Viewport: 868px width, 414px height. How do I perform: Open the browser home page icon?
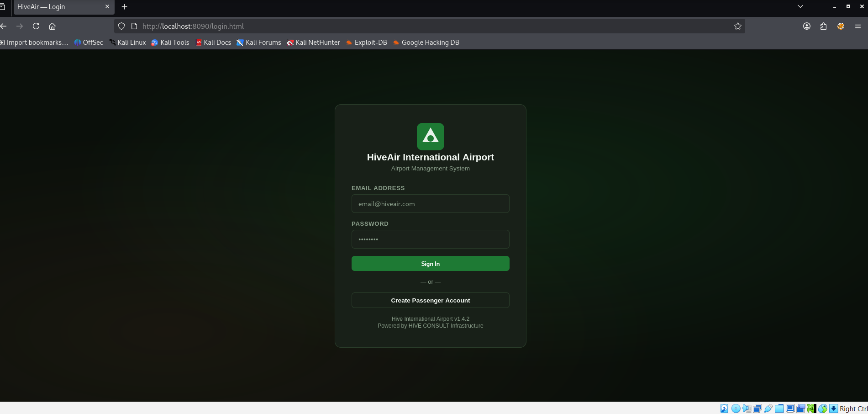pyautogui.click(x=52, y=26)
